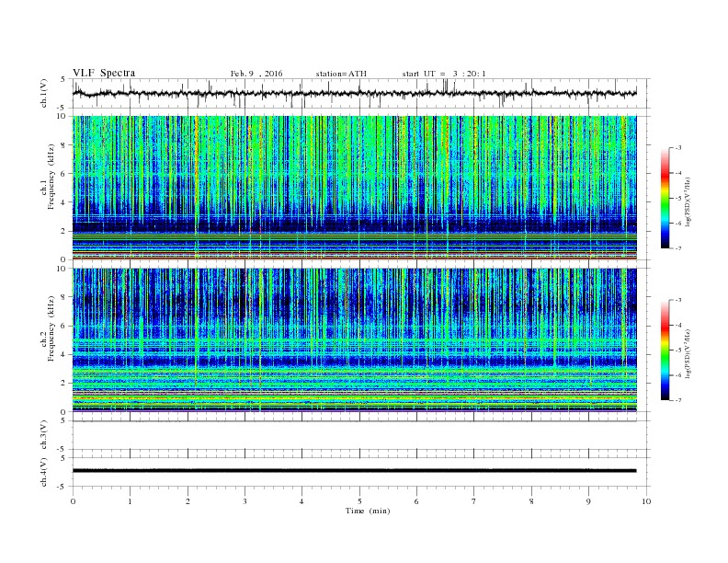
Task: Click the "4" kHz tick of ch.2 spectrogram
Action: [x=63, y=354]
